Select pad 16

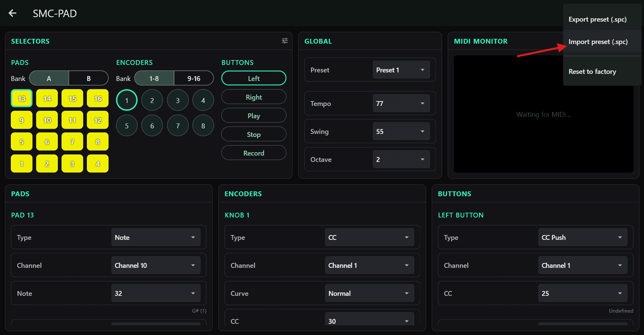tap(98, 98)
